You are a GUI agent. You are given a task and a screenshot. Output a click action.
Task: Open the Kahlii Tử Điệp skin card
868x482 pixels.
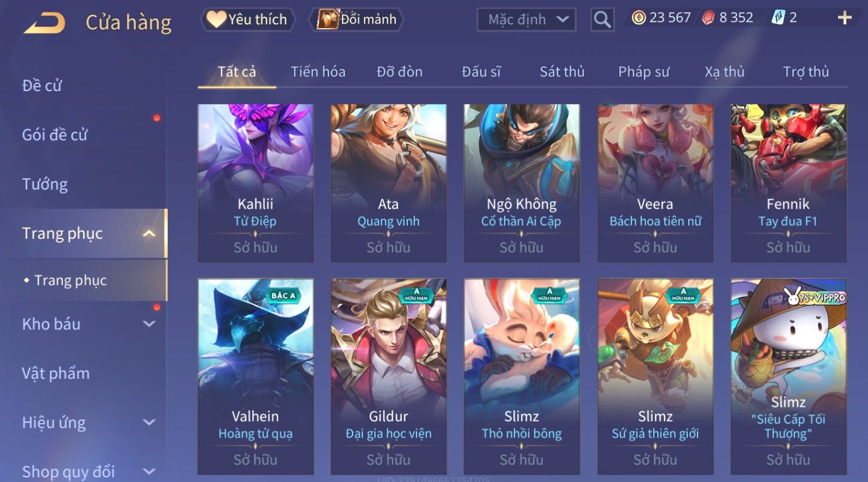click(256, 183)
